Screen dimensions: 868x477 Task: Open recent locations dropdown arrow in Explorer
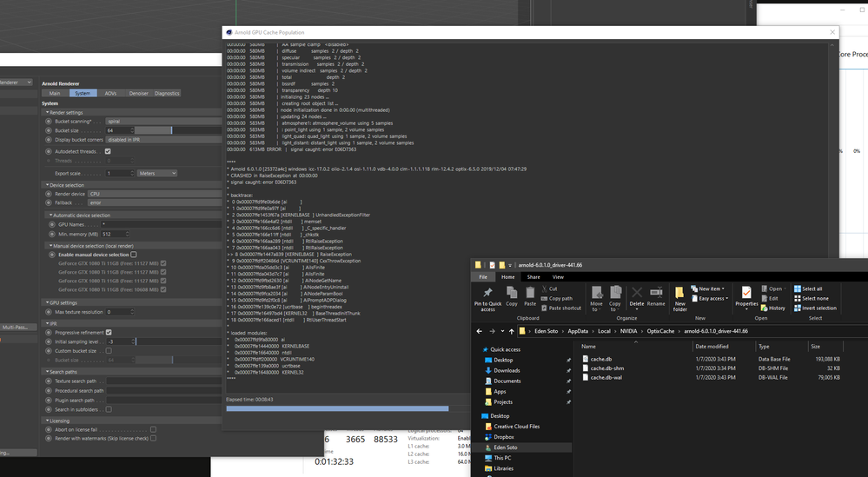(502, 331)
